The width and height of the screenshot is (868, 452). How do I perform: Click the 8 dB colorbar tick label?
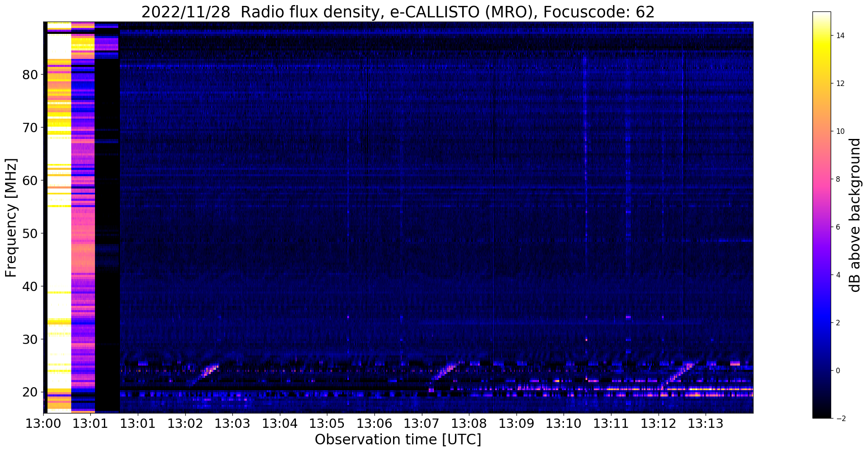click(x=837, y=179)
